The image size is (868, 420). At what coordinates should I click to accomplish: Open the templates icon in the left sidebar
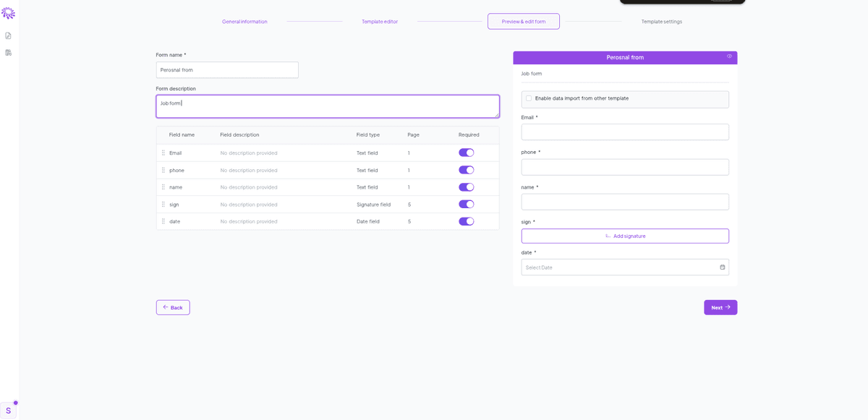click(8, 52)
